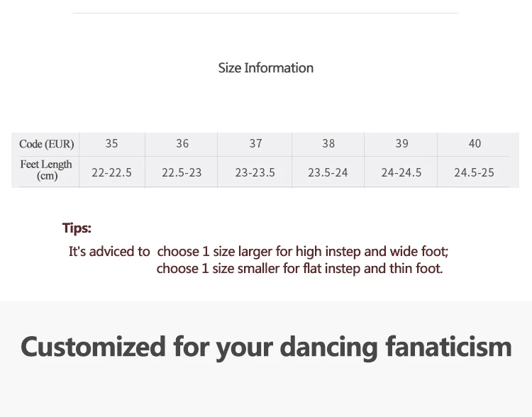Click the size 38 cell

(328, 143)
